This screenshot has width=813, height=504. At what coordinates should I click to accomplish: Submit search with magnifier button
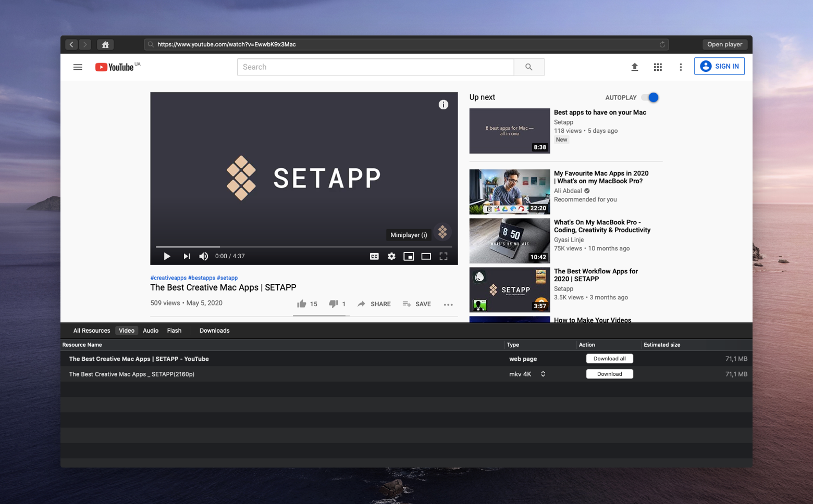[529, 67]
